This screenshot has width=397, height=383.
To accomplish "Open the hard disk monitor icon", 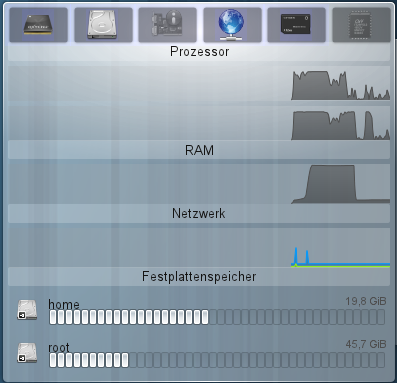I will 103,25.
